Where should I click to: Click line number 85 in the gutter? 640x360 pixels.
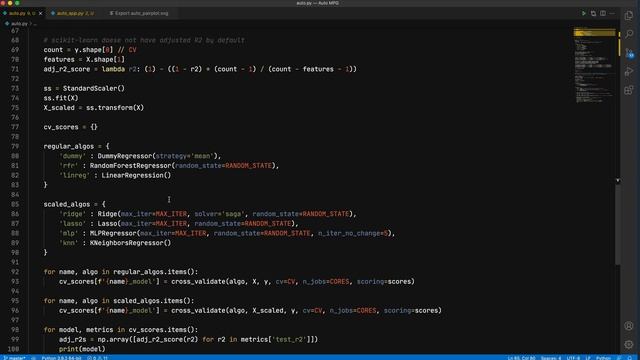15,204
